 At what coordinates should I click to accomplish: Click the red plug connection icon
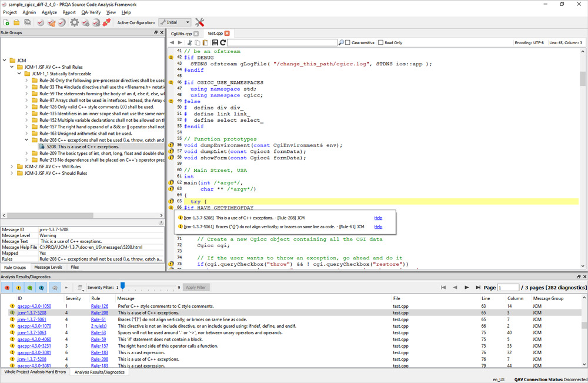tap(107, 22)
